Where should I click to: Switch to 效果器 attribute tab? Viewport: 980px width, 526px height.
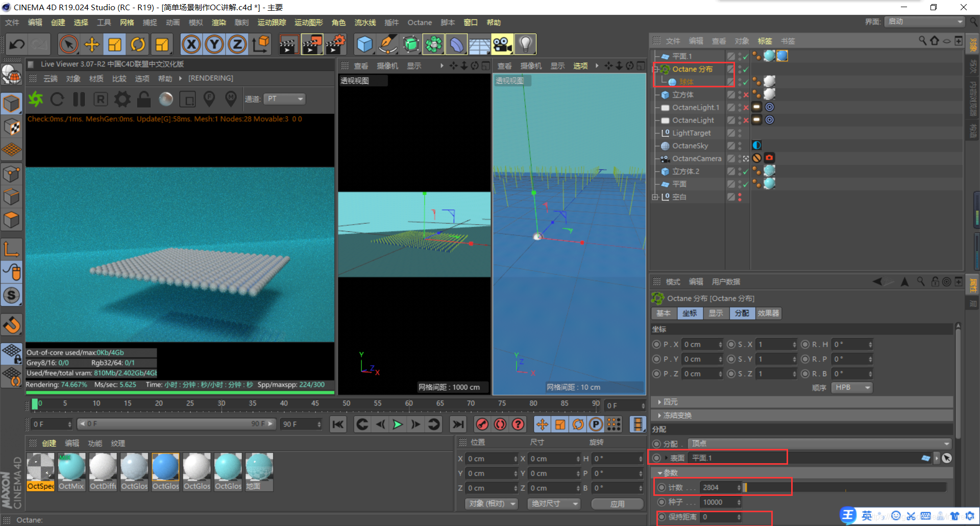click(x=768, y=313)
